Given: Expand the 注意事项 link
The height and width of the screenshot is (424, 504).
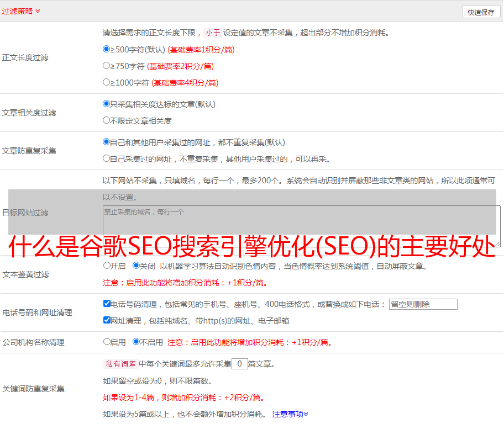Looking at the screenshot, I should 290,414.
